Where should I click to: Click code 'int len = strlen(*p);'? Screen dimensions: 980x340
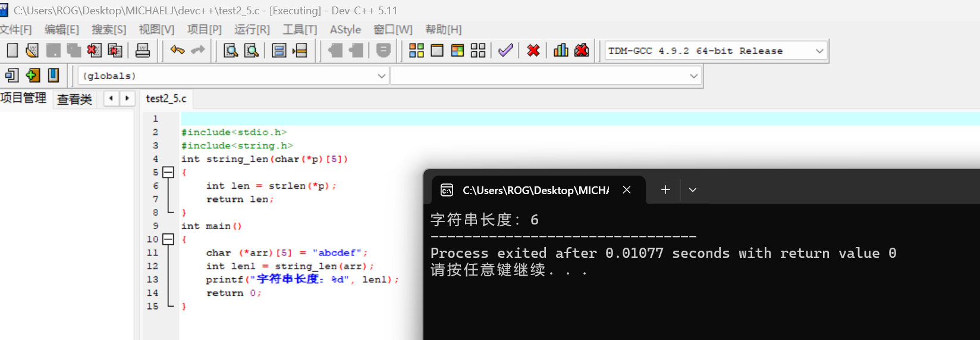pos(271,186)
